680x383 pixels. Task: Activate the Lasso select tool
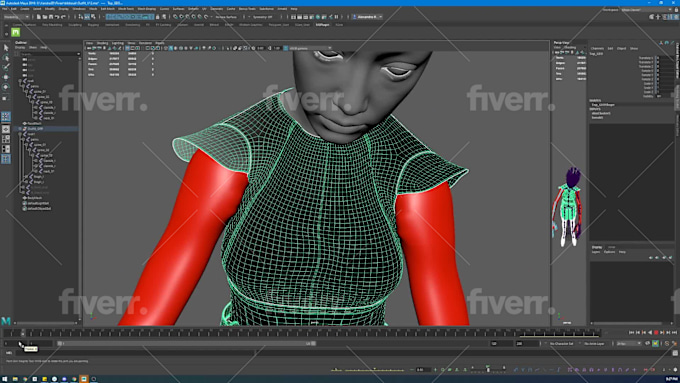click(x=6, y=58)
